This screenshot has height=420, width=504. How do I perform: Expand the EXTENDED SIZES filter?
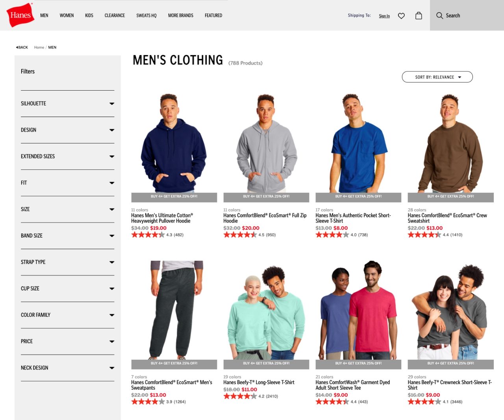pos(67,156)
